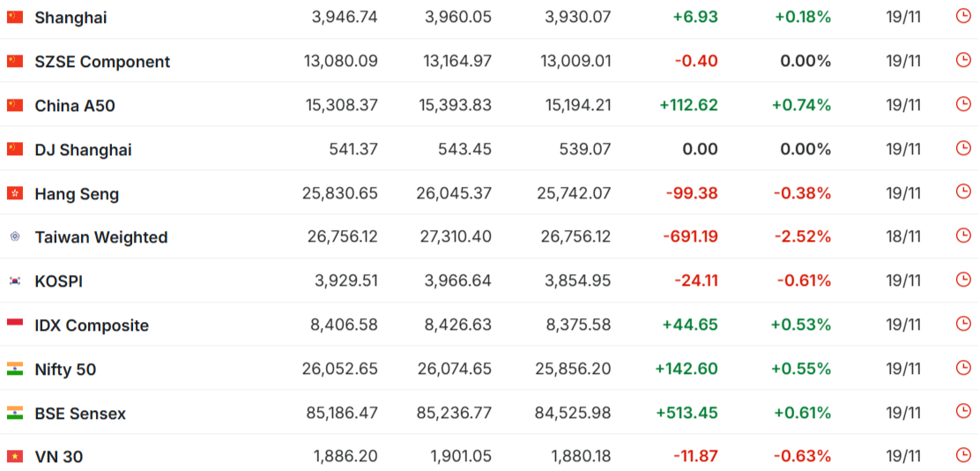Viewport: 980px width, 471px height.
Task: Open BSE Sensex index details
Action: [x=80, y=414]
